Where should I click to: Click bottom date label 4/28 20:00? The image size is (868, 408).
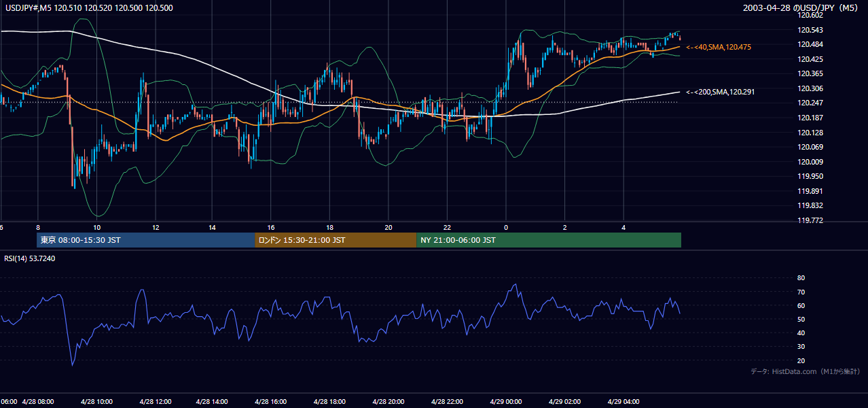(389, 401)
